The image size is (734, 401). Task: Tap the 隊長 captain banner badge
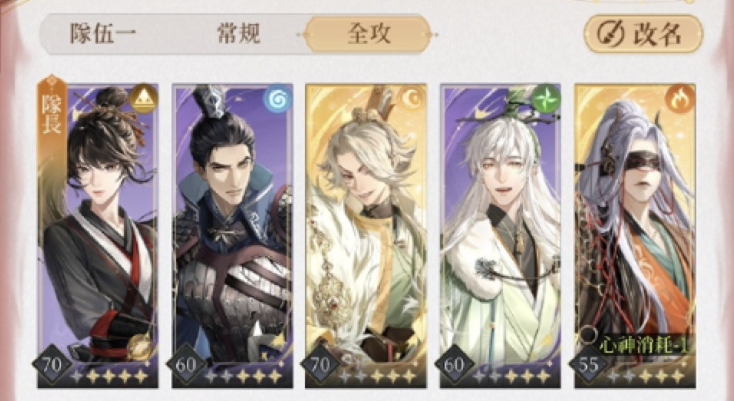pos(51,112)
